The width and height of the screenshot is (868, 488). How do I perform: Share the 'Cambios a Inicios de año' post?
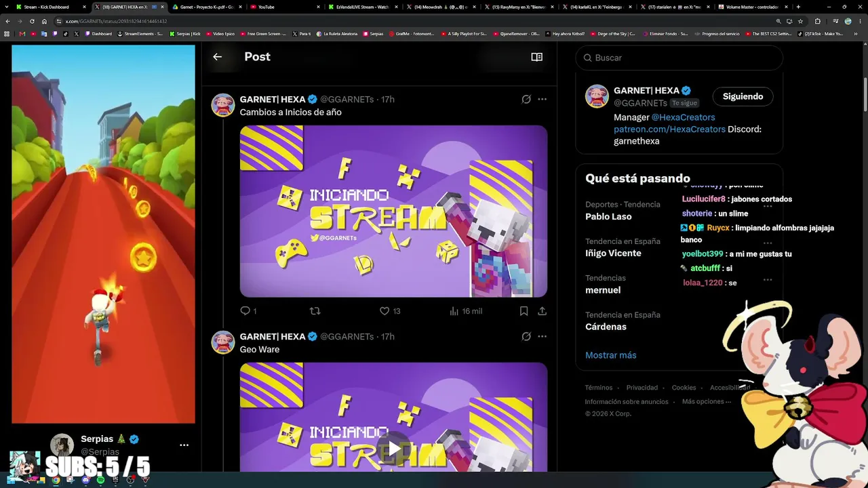[542, 311]
